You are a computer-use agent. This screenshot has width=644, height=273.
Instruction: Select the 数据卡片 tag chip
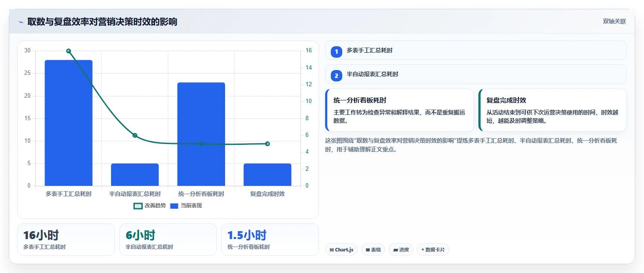pos(433,250)
